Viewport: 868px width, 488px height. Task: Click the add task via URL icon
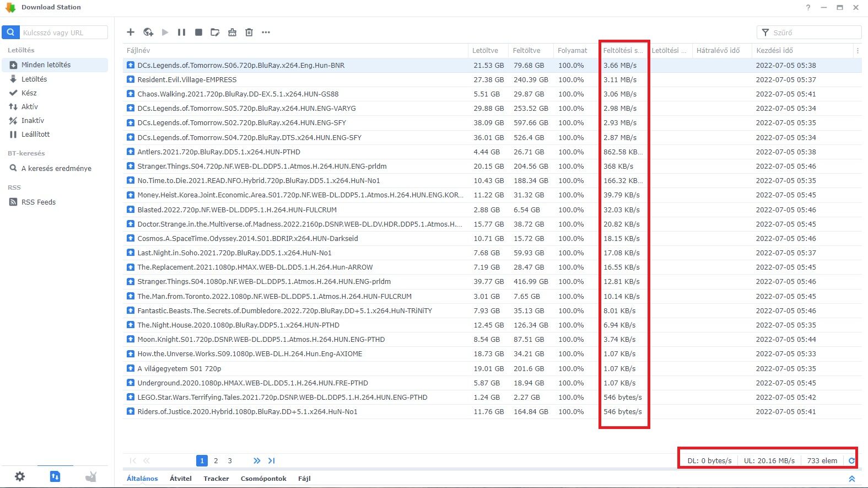tap(148, 33)
